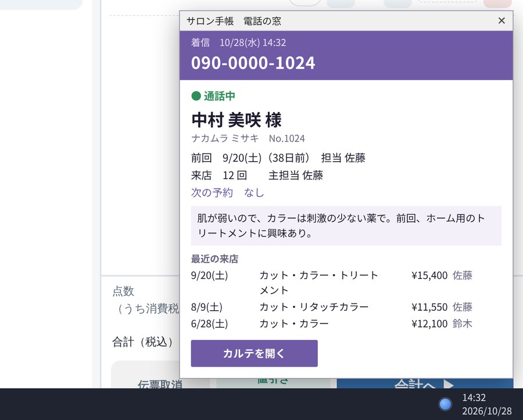Click the 合計（税込） label in the background window
Screen dimensions: 523x420
click(143, 342)
